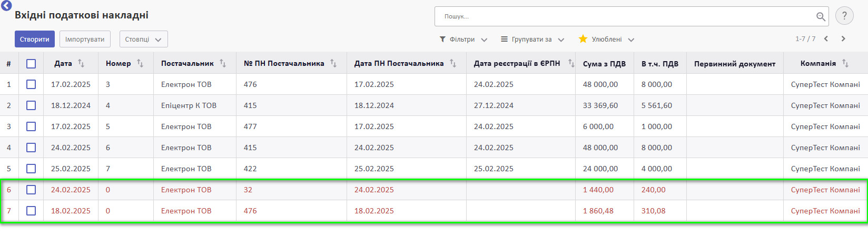Check the box for row 7

coord(31,211)
